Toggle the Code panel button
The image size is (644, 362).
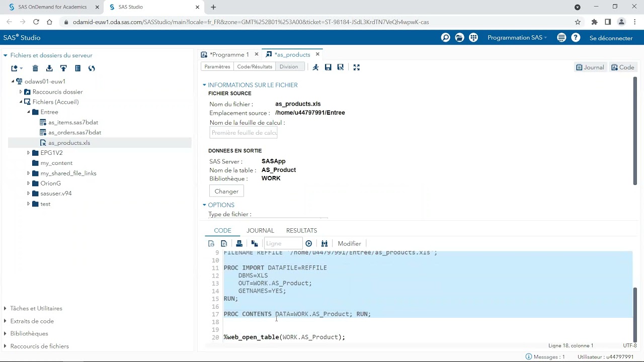[623, 67]
